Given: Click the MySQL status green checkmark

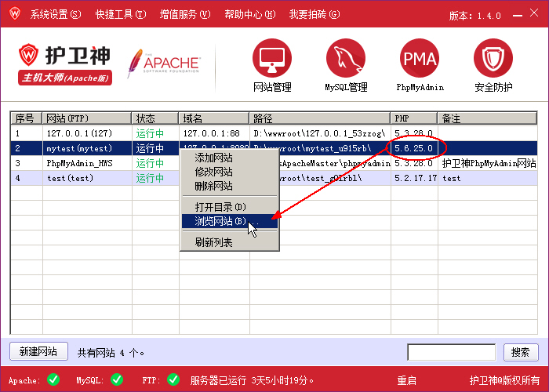Looking at the screenshot, I should point(117,379).
